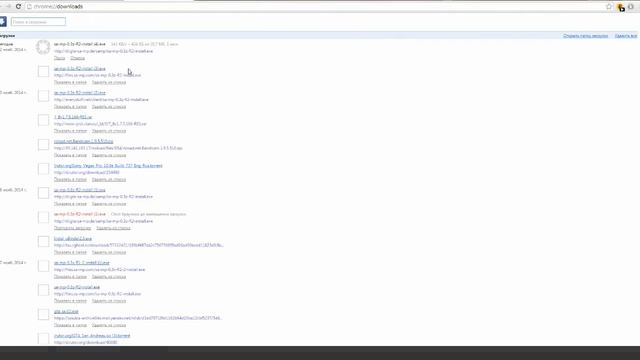Image resolution: width=640 pixels, height=360 pixels.
Task: Click the Downloads page logo icon
Action: click(x=3, y=22)
